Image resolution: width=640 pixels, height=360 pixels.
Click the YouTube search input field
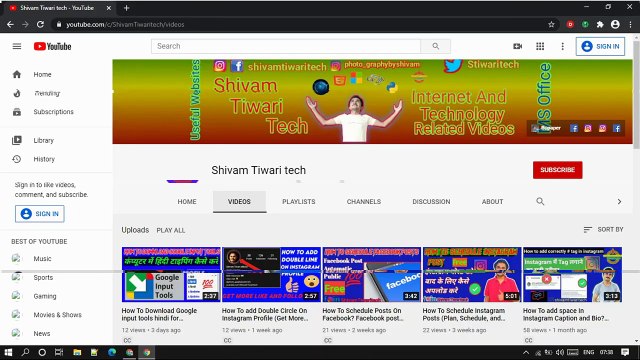(286, 46)
